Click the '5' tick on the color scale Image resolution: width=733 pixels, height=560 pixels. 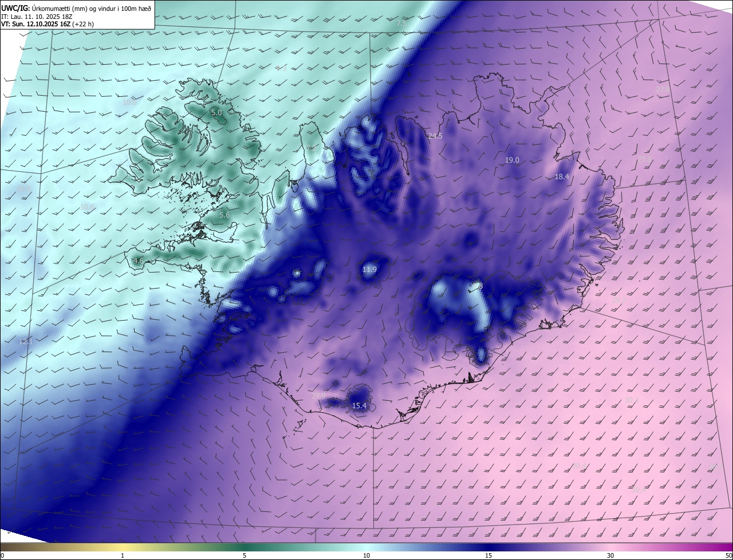245,555
